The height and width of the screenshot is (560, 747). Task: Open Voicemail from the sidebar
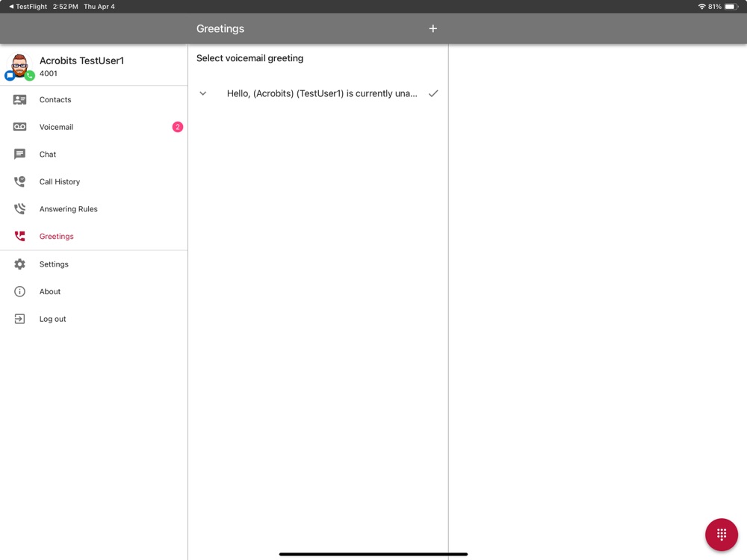click(94, 127)
